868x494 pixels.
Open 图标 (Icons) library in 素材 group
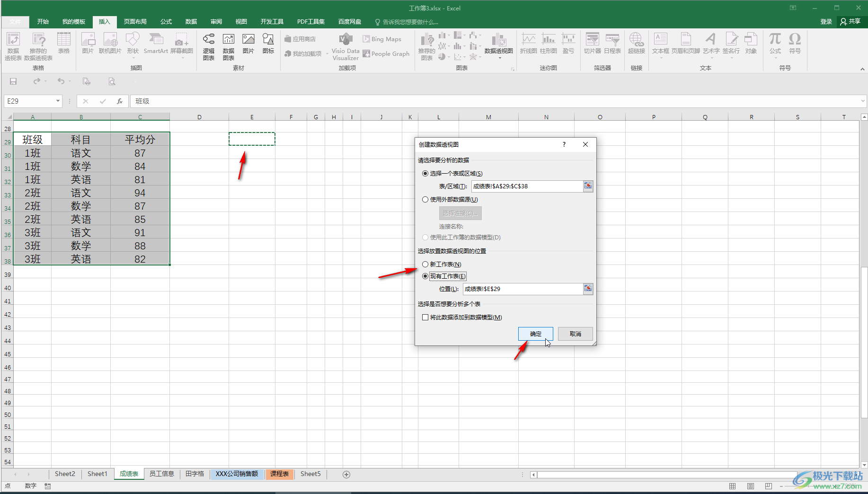click(x=268, y=43)
